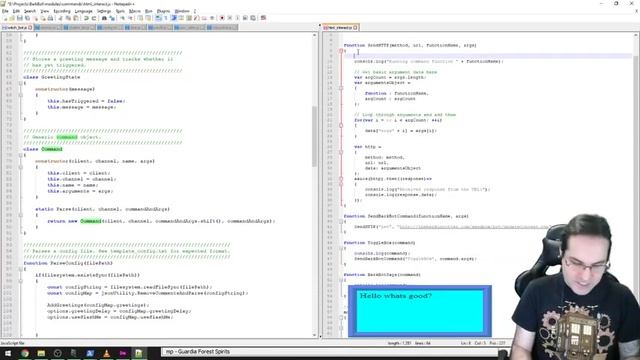640x360 pixels.
Task: Collapse the SendHTTP function fold marker in right pane
Action: [341, 51]
